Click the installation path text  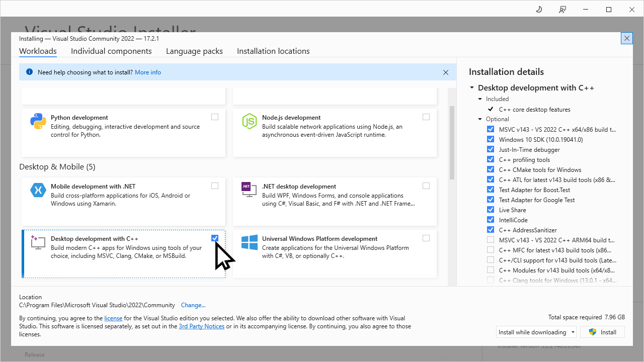click(x=97, y=305)
